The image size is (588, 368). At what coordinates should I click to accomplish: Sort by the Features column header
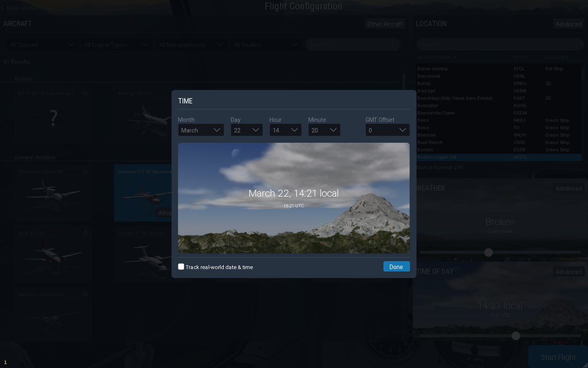point(556,58)
